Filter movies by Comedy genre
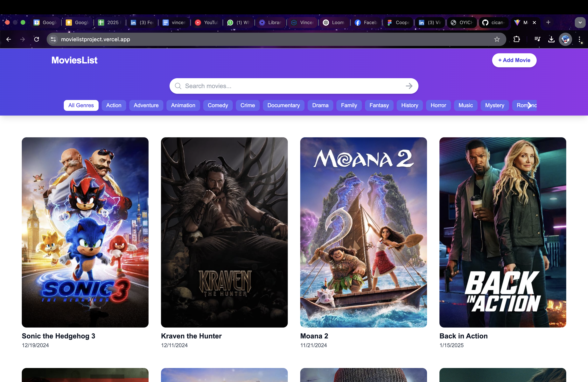Viewport: 588px width, 382px height. pyautogui.click(x=218, y=105)
